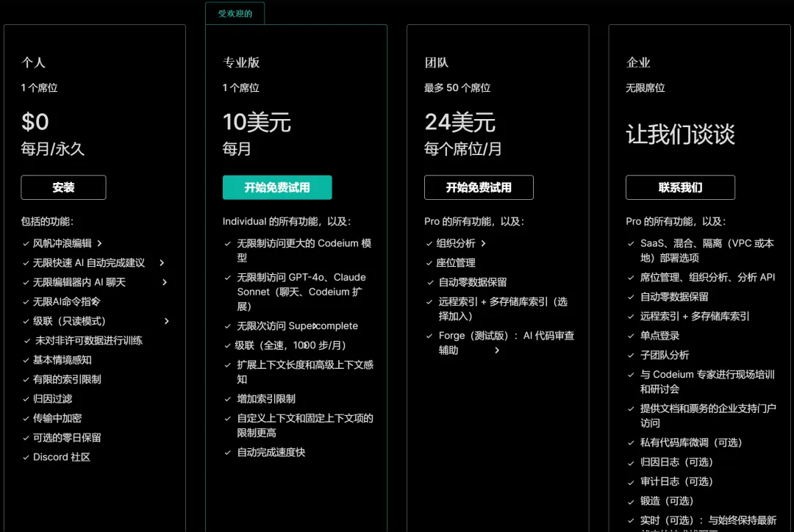Start free trial on 团队 plan
This screenshot has height=532, width=794.
pos(479,187)
